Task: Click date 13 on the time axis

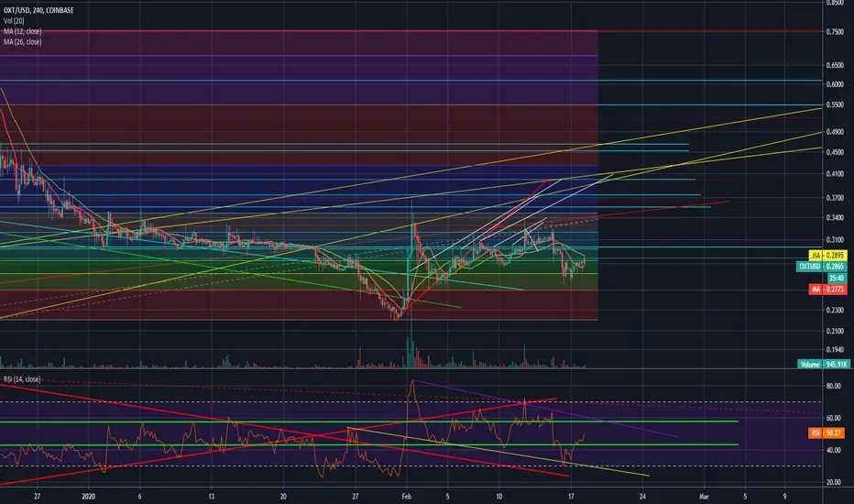Action: [x=212, y=497]
